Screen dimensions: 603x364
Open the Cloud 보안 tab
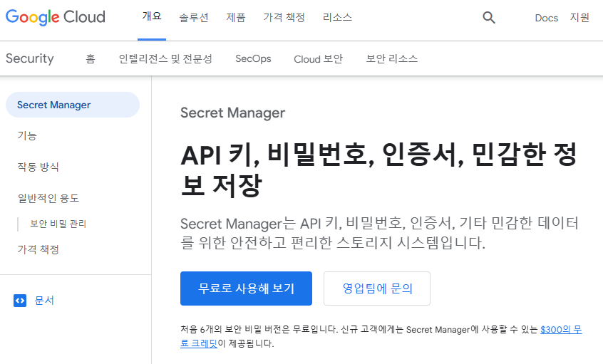318,59
